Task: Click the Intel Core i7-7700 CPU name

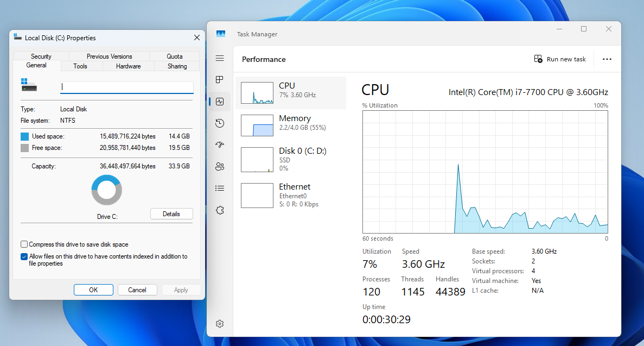Action: [x=528, y=92]
